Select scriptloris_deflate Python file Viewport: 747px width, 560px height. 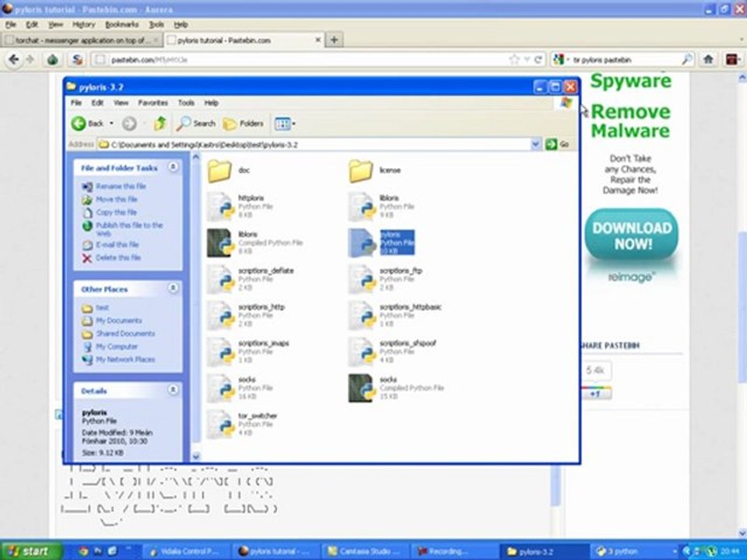pyautogui.click(x=251, y=279)
